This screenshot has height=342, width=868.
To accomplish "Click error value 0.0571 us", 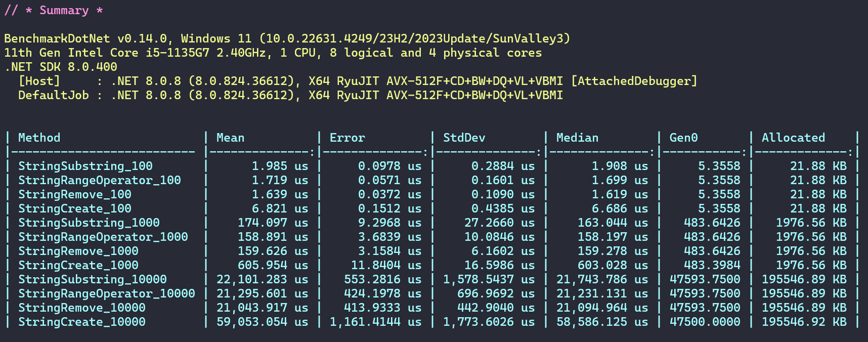I will point(390,180).
